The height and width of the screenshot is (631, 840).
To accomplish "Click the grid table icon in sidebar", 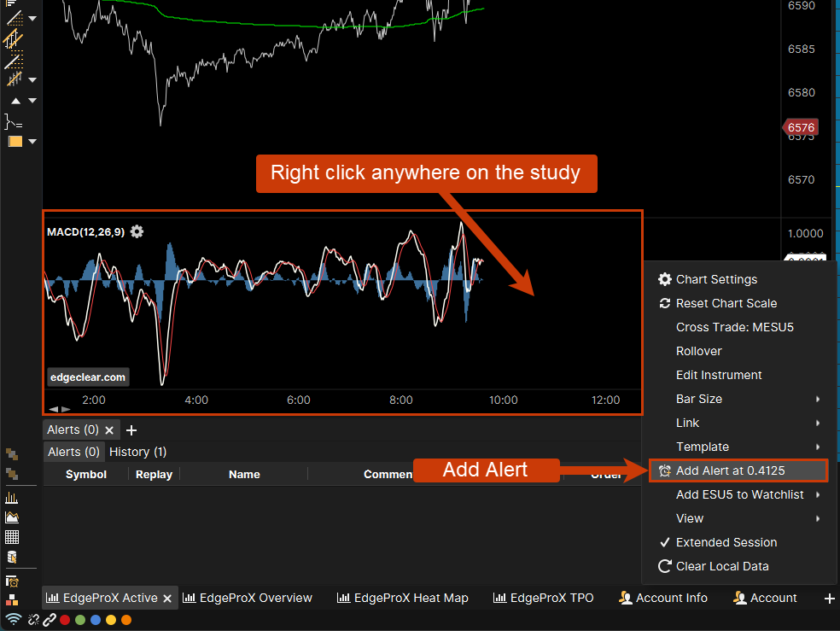I will 12,537.
